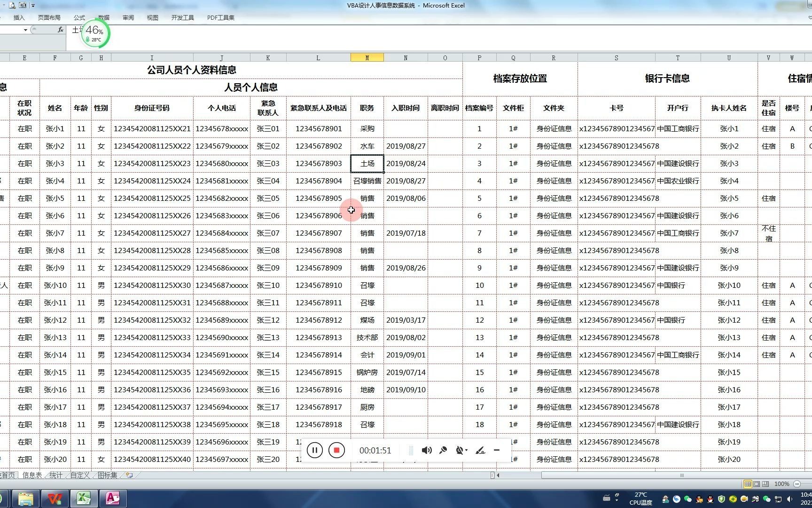Screen dimensions: 812x508
Task: Select the cell containing 召壕销售
Action: [367, 181]
